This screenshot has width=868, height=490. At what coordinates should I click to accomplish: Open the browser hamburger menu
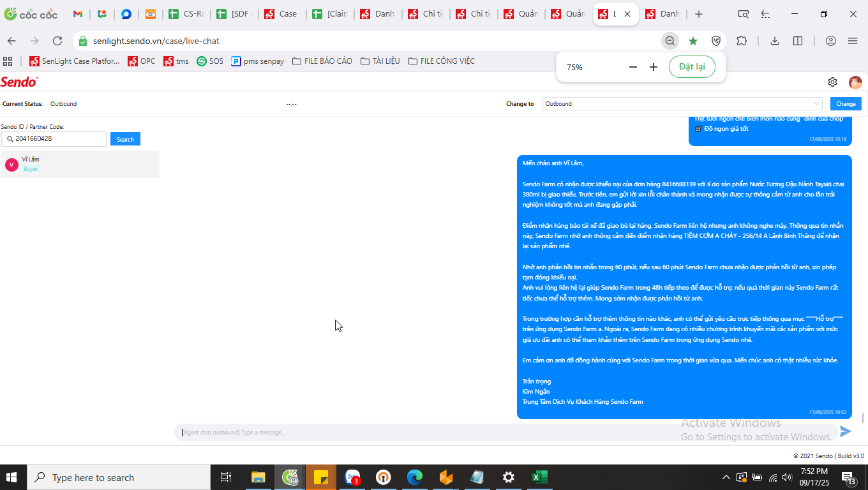[x=853, y=41]
